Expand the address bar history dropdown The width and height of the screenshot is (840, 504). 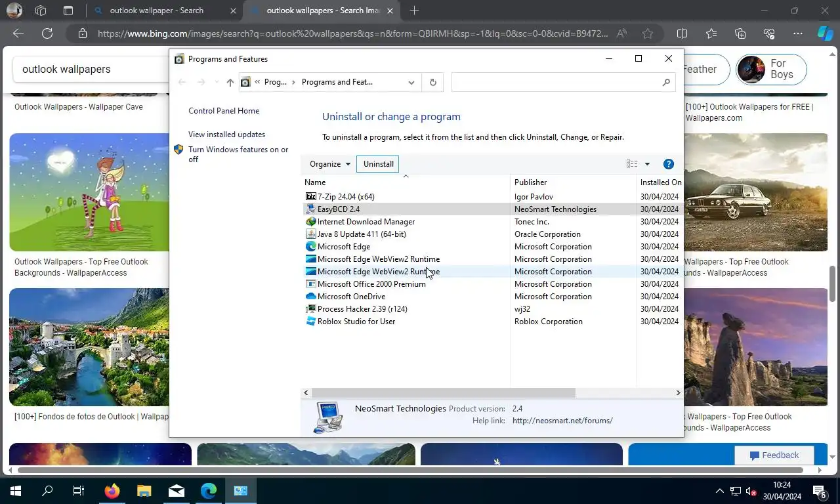point(411,82)
